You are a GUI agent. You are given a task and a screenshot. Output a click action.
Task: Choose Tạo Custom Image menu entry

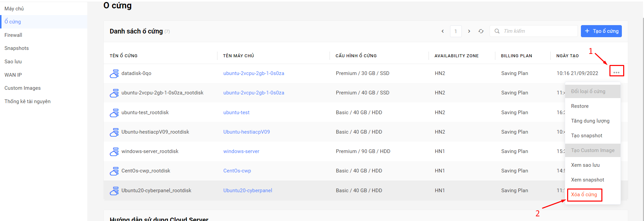tap(593, 150)
